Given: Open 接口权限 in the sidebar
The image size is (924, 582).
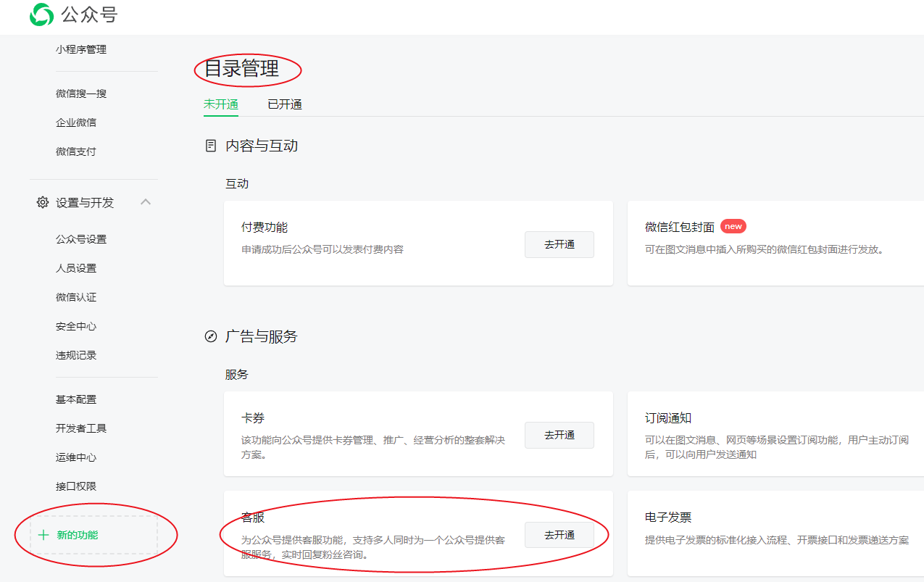Looking at the screenshot, I should [x=76, y=486].
